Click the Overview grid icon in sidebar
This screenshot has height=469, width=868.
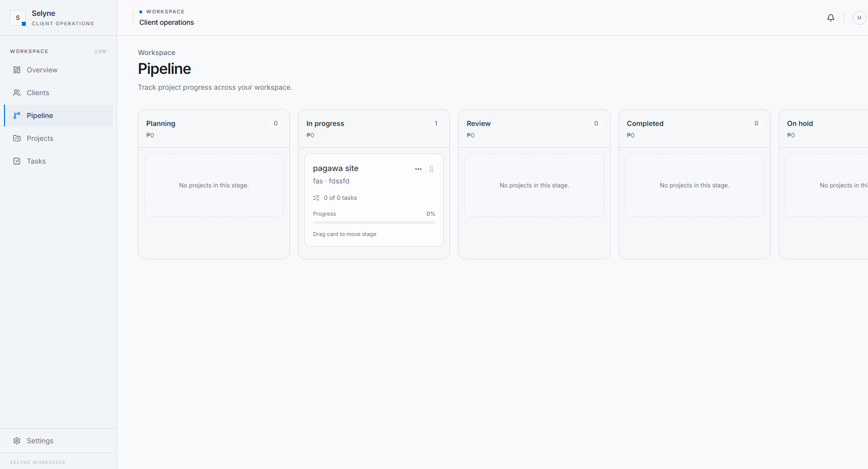click(17, 70)
